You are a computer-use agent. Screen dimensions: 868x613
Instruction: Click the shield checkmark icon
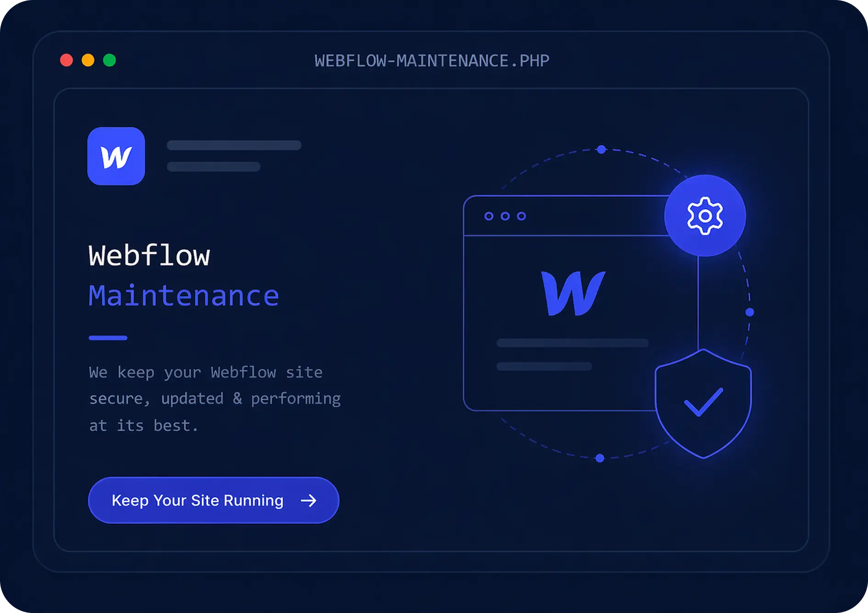pyautogui.click(x=703, y=404)
